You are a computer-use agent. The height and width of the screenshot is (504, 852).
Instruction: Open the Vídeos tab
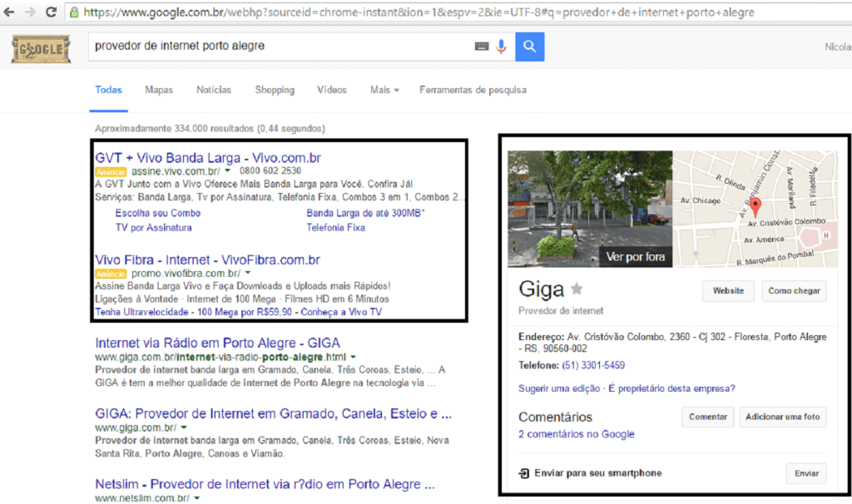(x=331, y=90)
